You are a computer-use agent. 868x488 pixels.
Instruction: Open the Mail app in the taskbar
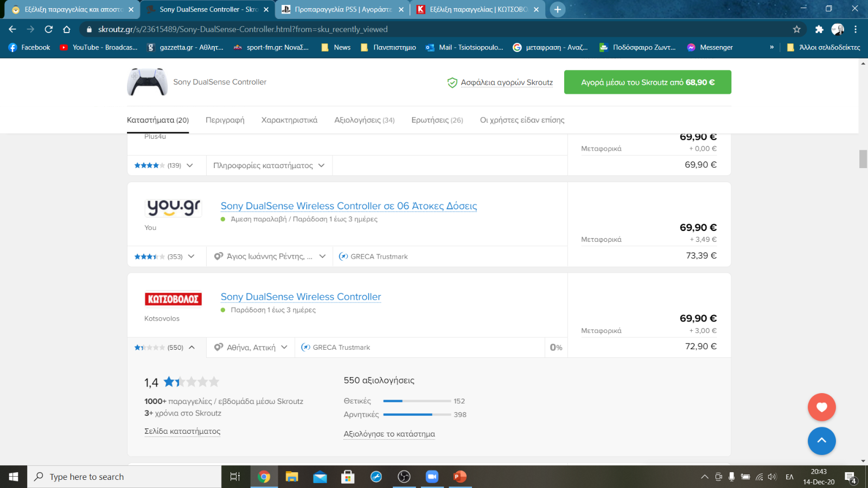(320, 477)
